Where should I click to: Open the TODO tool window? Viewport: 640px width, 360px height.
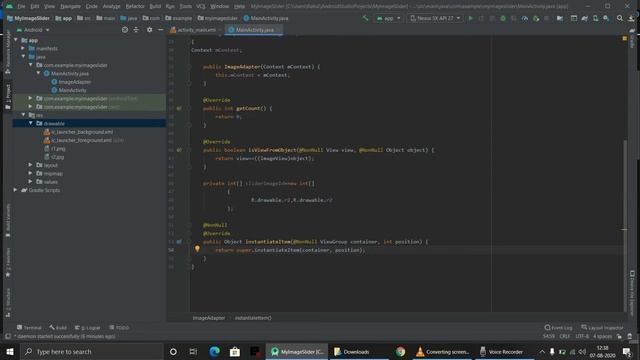pos(119,327)
